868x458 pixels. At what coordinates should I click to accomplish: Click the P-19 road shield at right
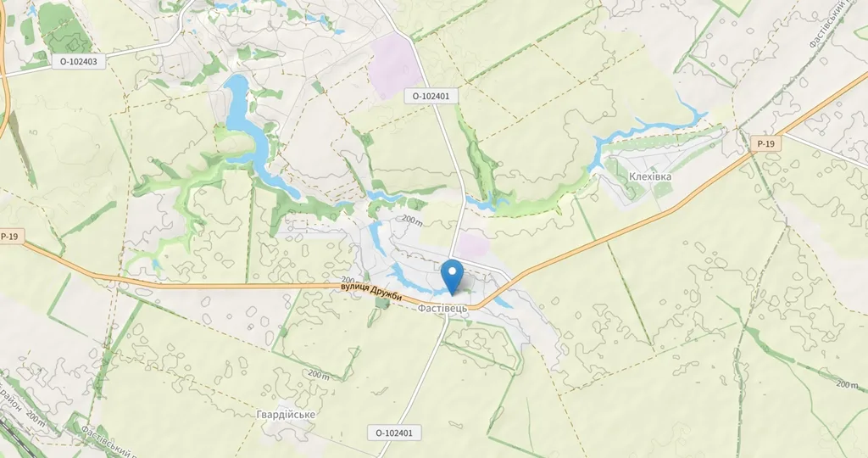tap(766, 144)
